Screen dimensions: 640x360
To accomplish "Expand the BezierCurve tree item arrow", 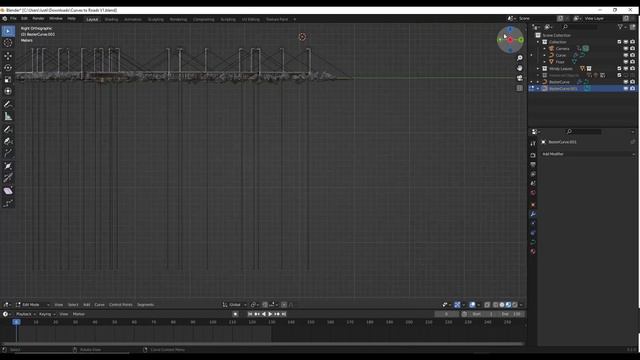I will (x=538, y=82).
